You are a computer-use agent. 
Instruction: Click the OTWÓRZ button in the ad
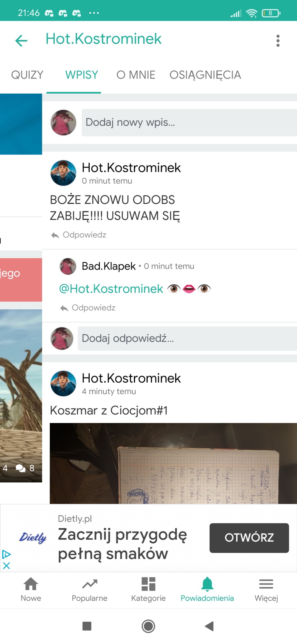tap(249, 538)
